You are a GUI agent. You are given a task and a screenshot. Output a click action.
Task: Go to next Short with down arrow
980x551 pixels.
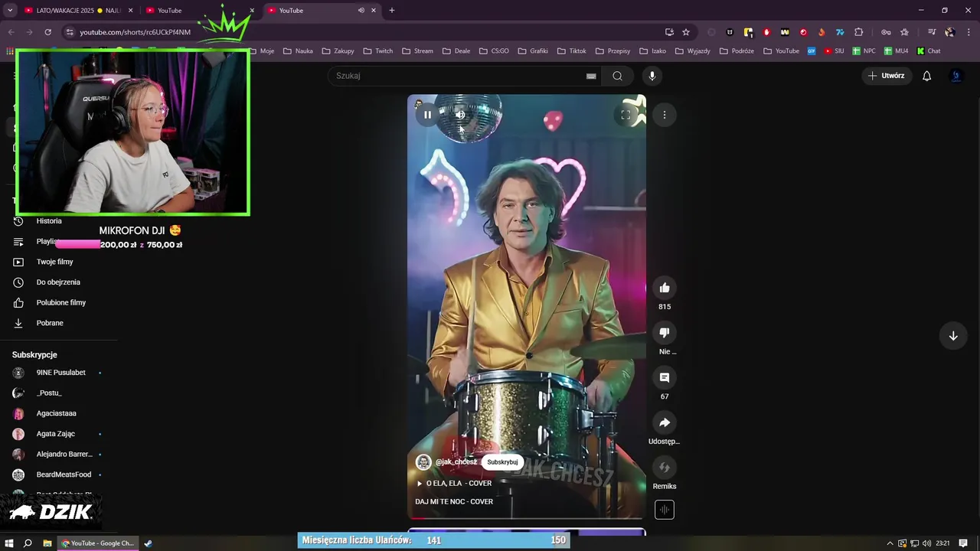click(953, 336)
